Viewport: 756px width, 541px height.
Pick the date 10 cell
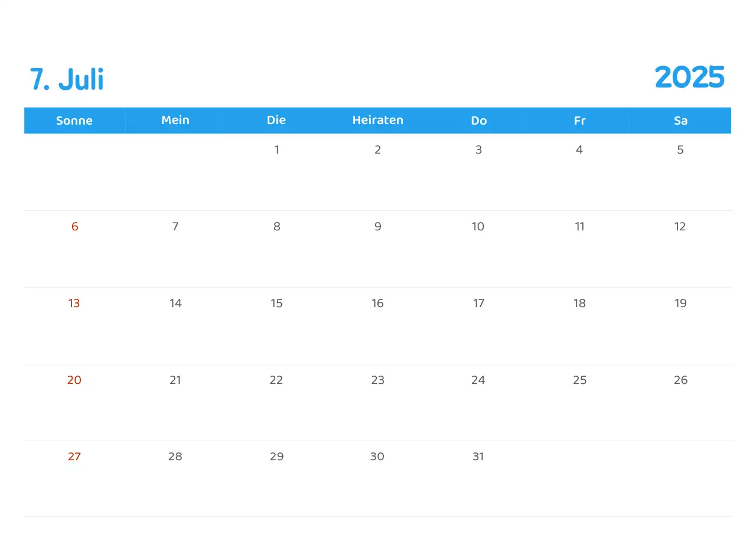[x=478, y=227]
